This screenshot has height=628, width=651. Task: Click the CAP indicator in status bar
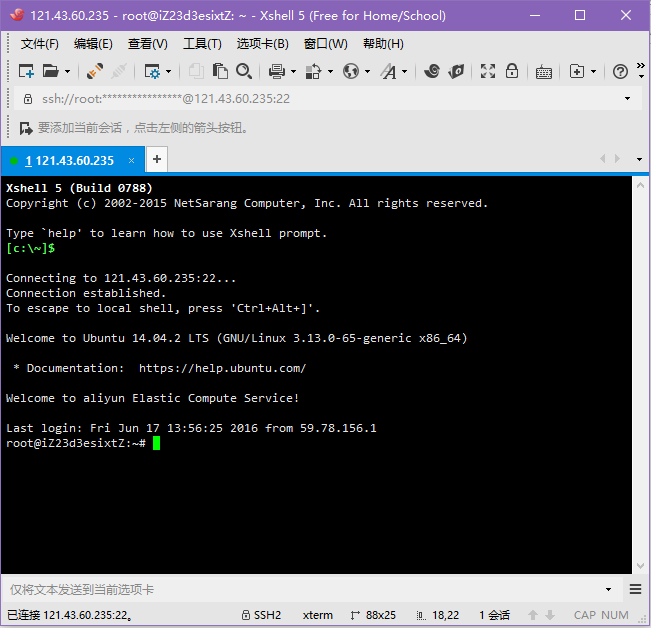click(x=585, y=615)
